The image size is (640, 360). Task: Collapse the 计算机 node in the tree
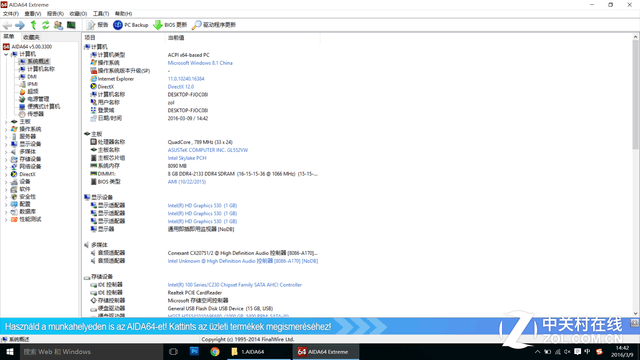point(6,54)
